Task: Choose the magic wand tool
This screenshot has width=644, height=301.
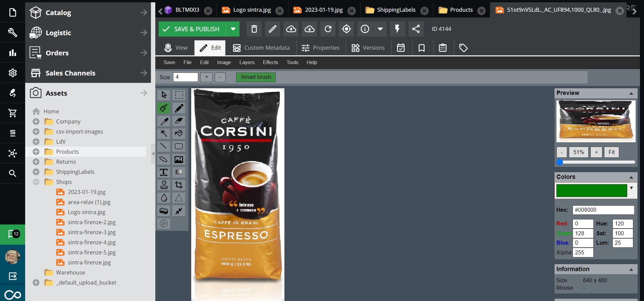Action: (x=164, y=134)
